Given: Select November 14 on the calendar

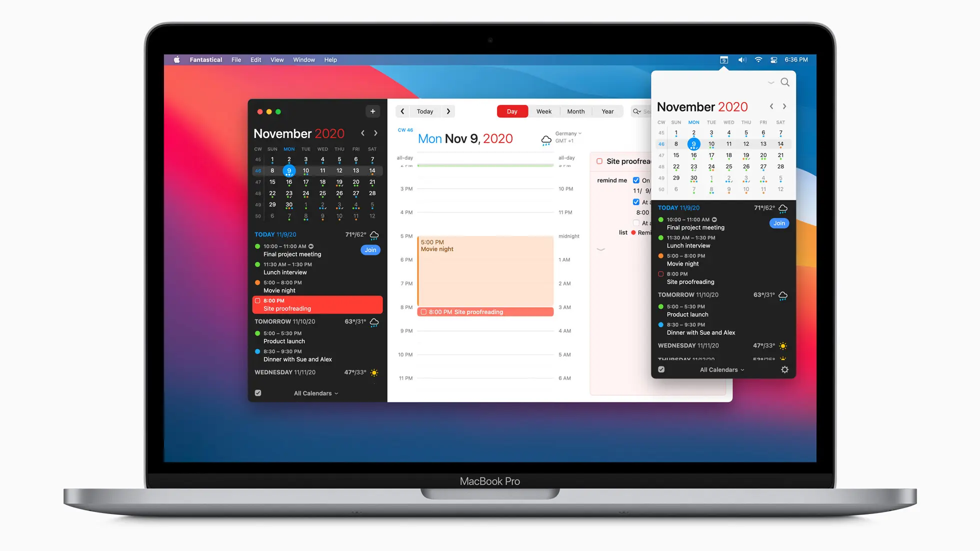Looking at the screenshot, I should [x=372, y=170].
